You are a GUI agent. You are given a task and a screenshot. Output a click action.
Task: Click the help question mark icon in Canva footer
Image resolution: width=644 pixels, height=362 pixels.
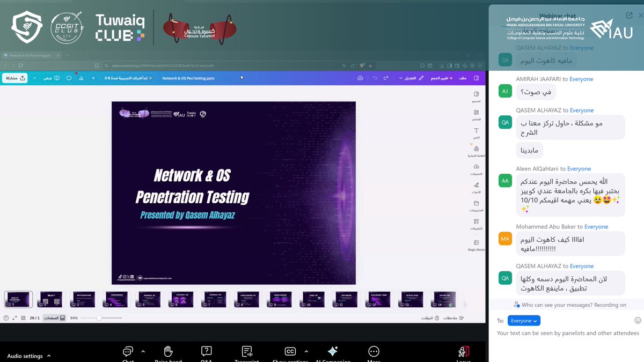click(x=6, y=318)
